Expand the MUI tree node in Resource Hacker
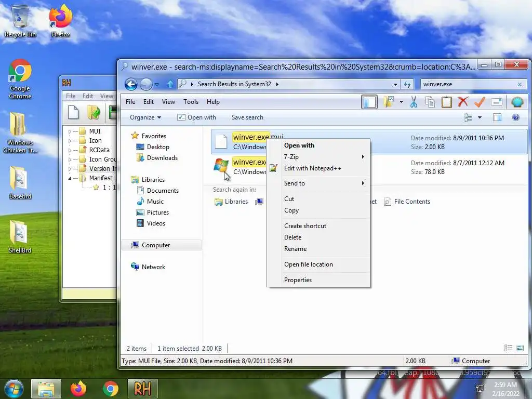The image size is (532, 399). click(70, 131)
